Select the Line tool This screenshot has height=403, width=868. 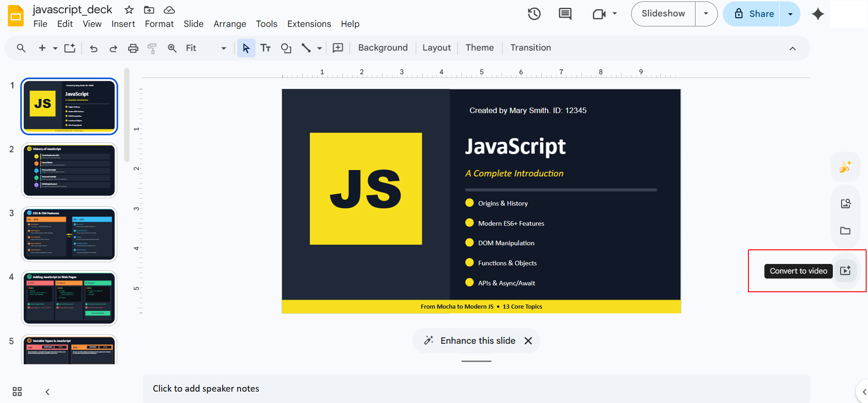click(306, 48)
